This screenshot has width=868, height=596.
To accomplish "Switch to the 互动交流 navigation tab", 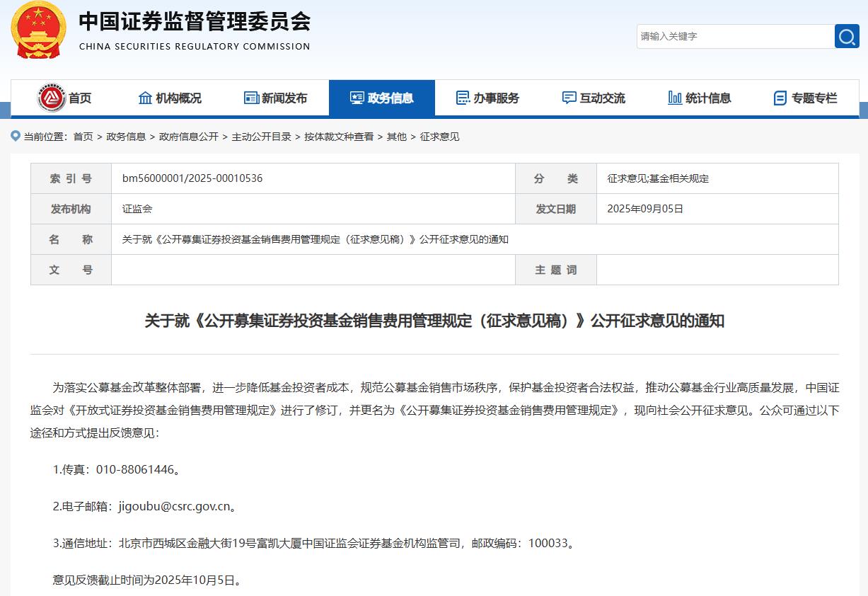I will (594, 98).
